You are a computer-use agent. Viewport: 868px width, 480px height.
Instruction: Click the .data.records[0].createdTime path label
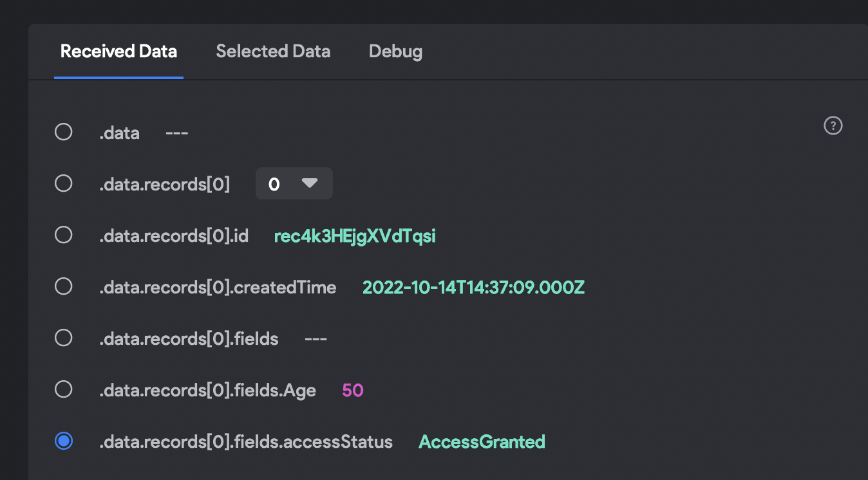coord(218,287)
